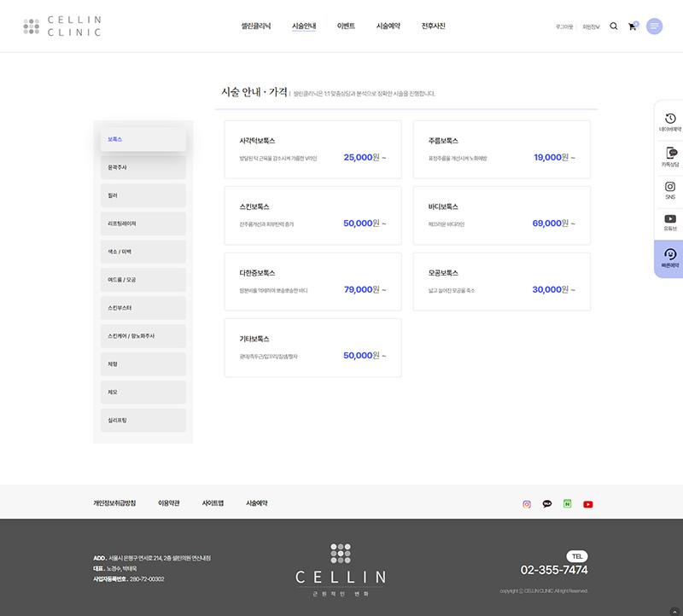Open the green Naver blog footer icon
The image size is (683, 616).
pyautogui.click(x=567, y=503)
